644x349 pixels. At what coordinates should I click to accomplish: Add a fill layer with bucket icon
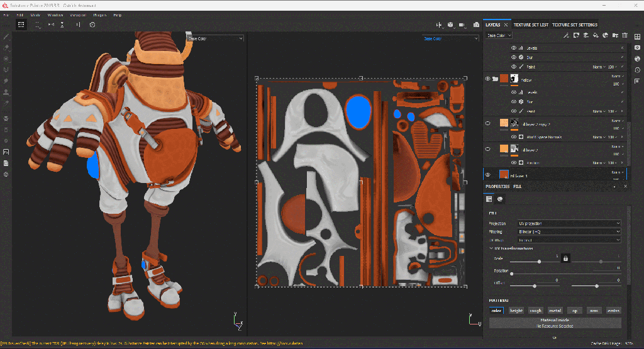pyautogui.click(x=596, y=35)
